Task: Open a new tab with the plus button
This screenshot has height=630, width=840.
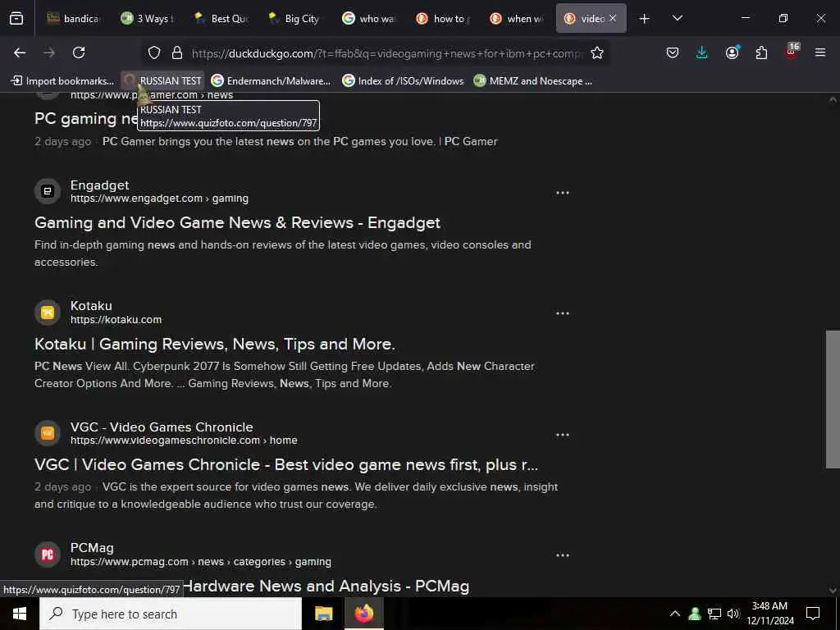Action: pyautogui.click(x=645, y=19)
